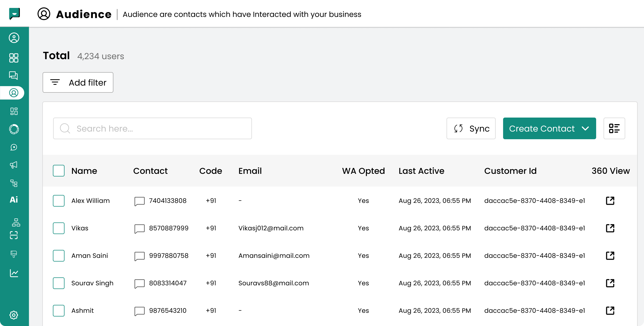Check the select-all checkbox in header
Image resolution: width=644 pixels, height=326 pixels.
[59, 171]
